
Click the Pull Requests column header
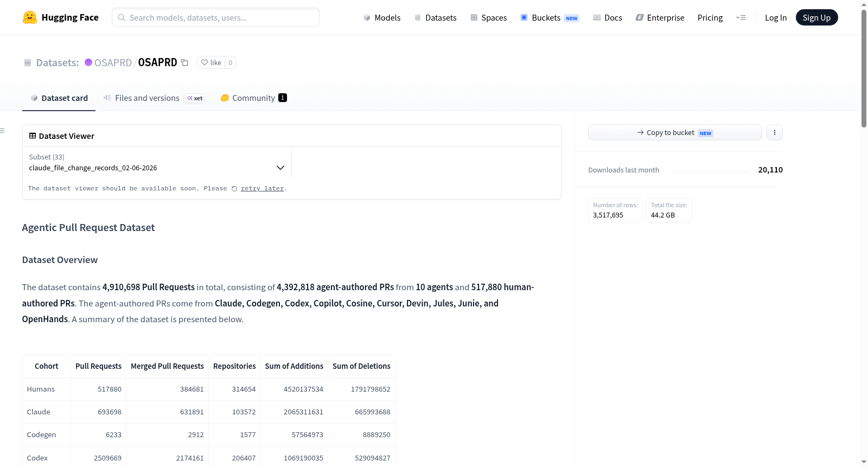(98, 366)
